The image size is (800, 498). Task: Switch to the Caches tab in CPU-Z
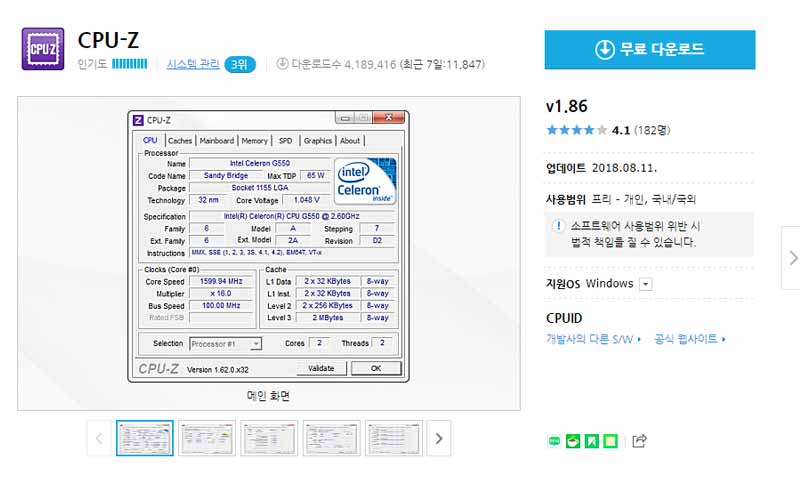tap(180, 141)
